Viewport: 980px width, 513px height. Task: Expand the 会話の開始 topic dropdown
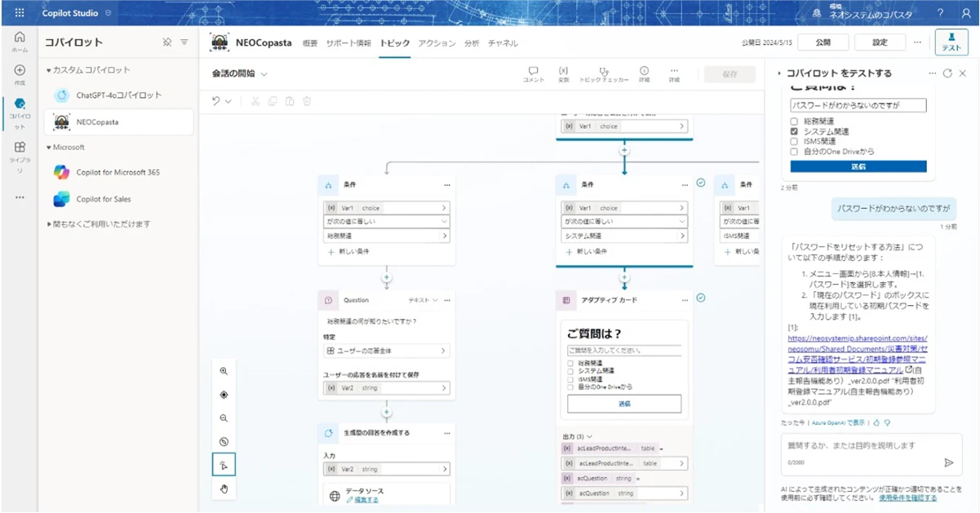click(x=264, y=73)
